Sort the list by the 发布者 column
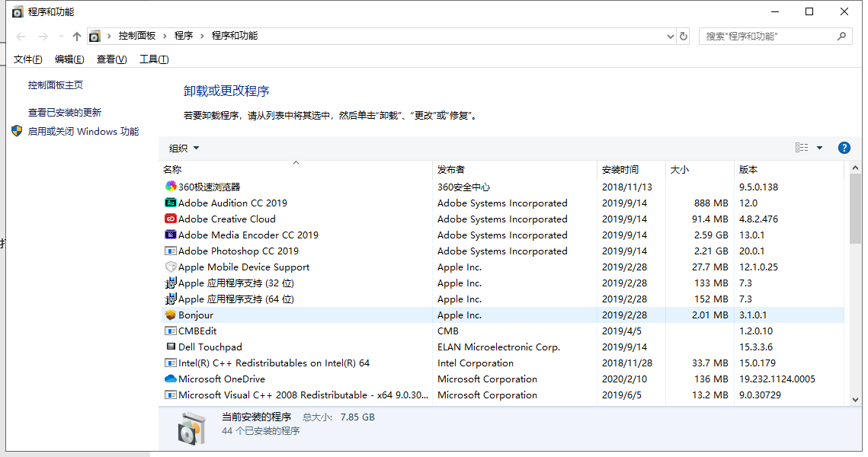The height and width of the screenshot is (457, 868). [x=515, y=169]
